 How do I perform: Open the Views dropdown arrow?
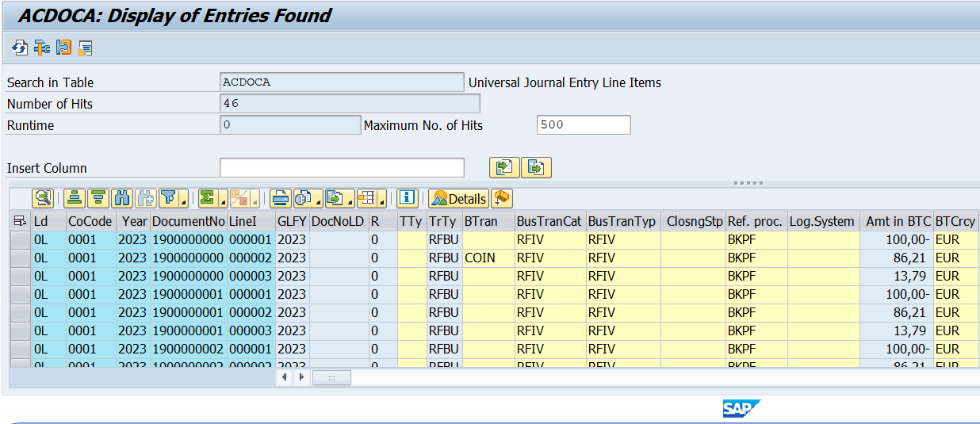(x=320, y=201)
